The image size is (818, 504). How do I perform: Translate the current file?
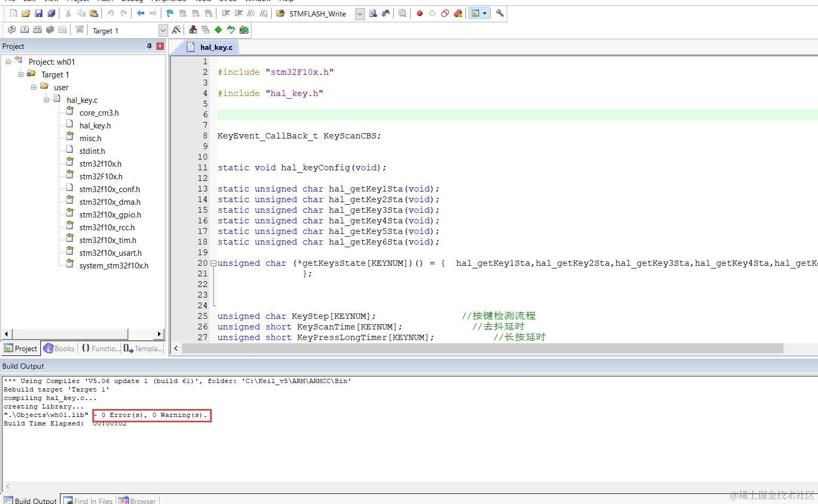tap(12, 30)
